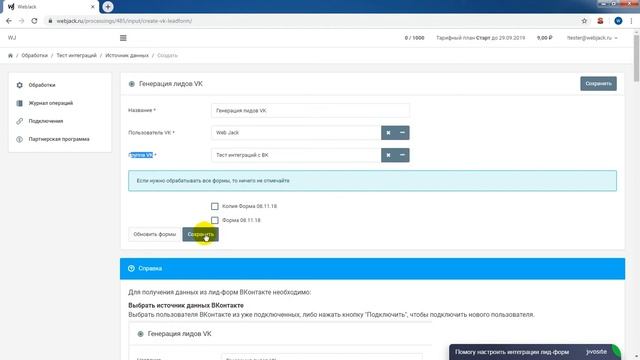Reload the current page

[x=34, y=21]
